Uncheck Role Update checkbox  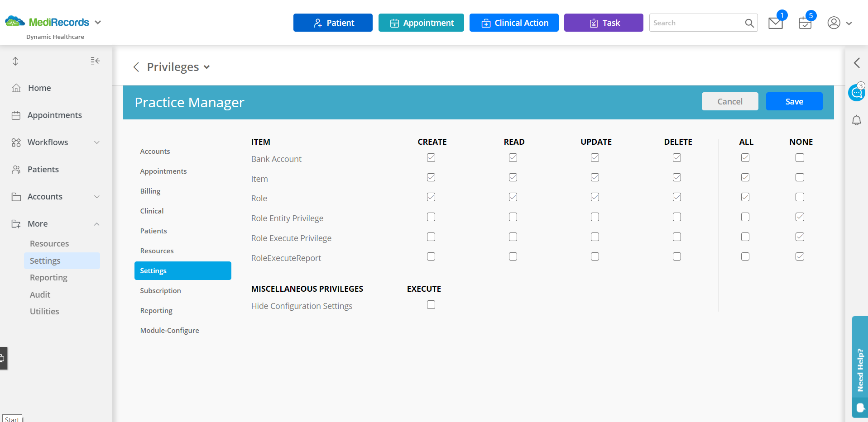point(595,197)
